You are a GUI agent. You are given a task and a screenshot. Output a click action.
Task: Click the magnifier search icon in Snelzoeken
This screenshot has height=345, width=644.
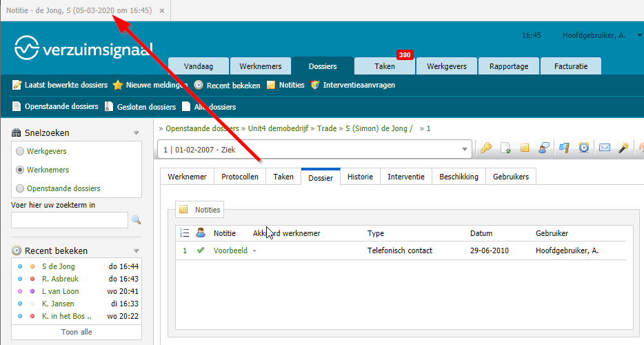(x=136, y=220)
